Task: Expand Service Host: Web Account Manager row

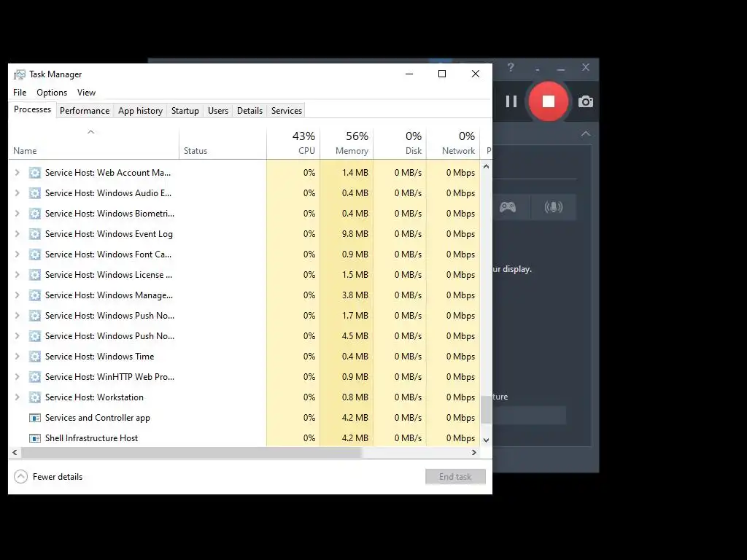Action: [18, 172]
